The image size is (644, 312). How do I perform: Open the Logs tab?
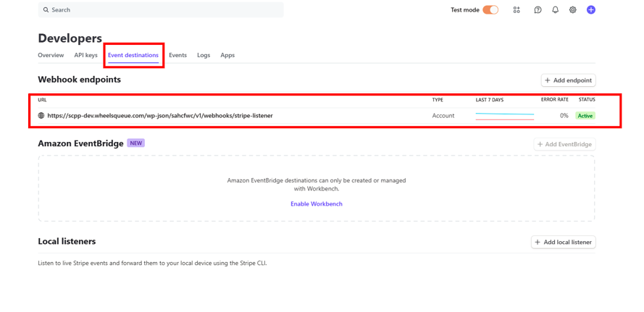pyautogui.click(x=204, y=55)
